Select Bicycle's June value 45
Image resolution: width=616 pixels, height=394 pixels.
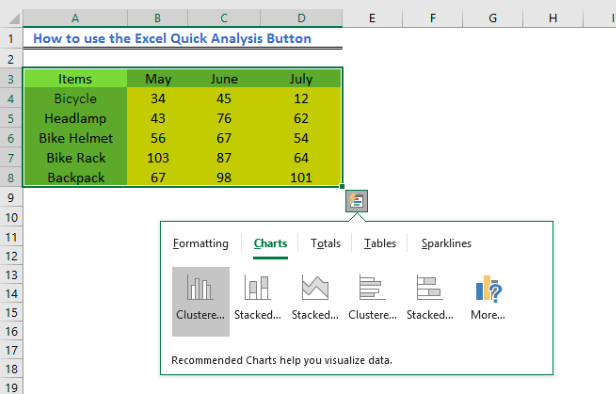[x=224, y=99]
